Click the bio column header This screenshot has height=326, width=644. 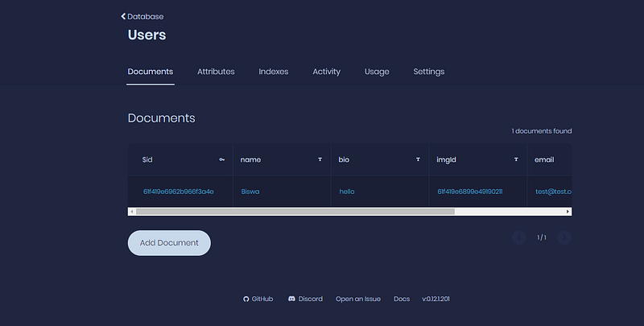380,159
